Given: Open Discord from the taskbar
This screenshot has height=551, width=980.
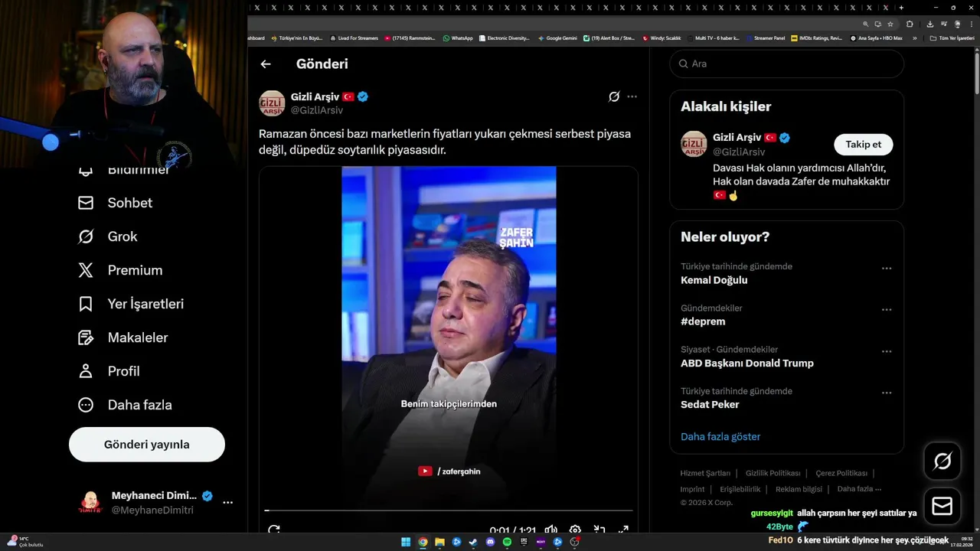Looking at the screenshot, I should 490,542.
